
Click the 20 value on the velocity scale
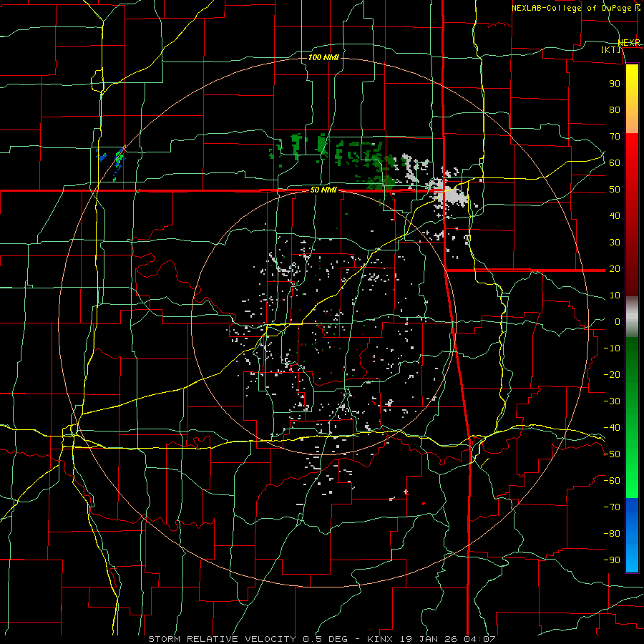615,268
